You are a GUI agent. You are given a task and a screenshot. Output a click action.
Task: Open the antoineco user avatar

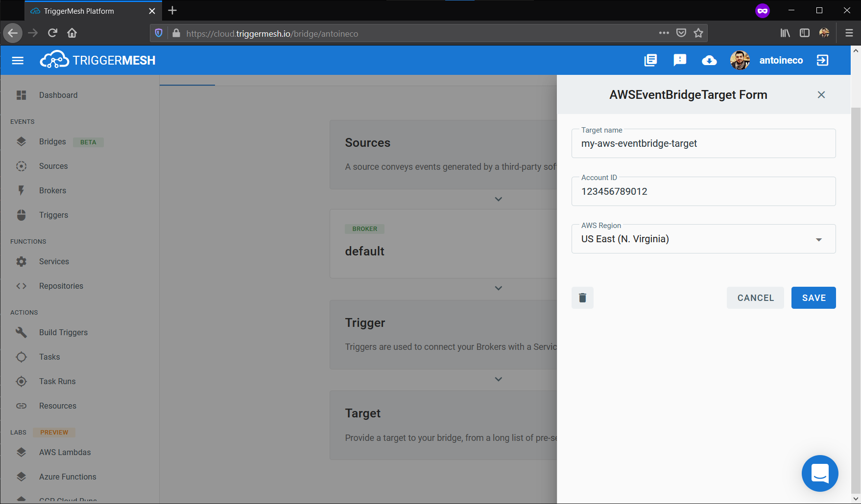point(740,60)
